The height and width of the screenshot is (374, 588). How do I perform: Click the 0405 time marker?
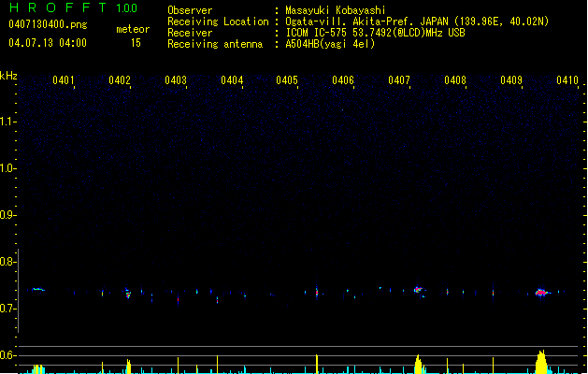tap(287, 80)
